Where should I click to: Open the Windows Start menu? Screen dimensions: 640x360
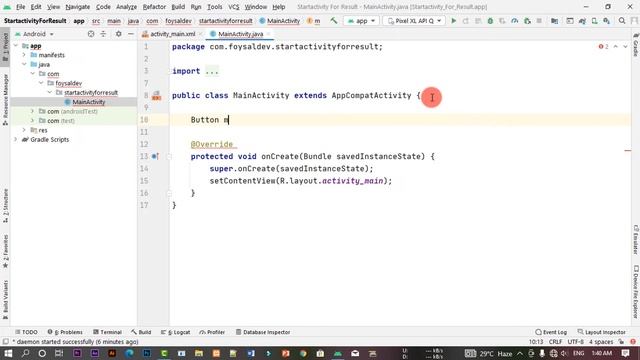pos(8,353)
